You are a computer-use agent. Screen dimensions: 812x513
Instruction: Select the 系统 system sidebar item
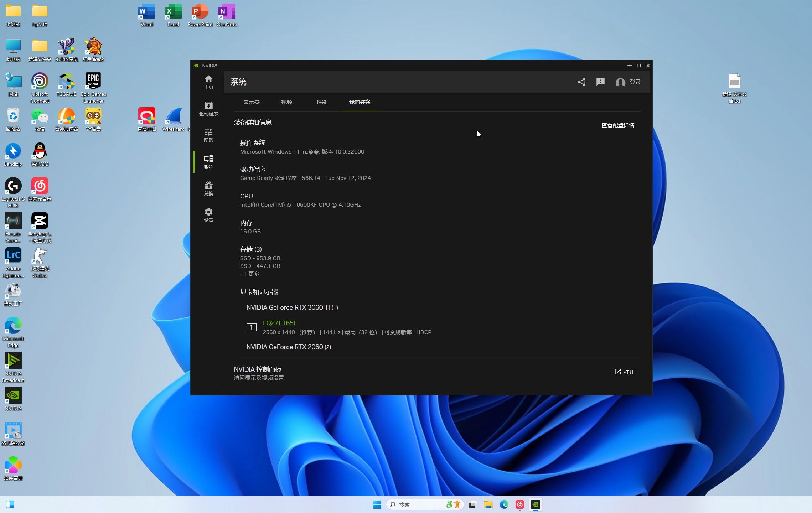[208, 162]
